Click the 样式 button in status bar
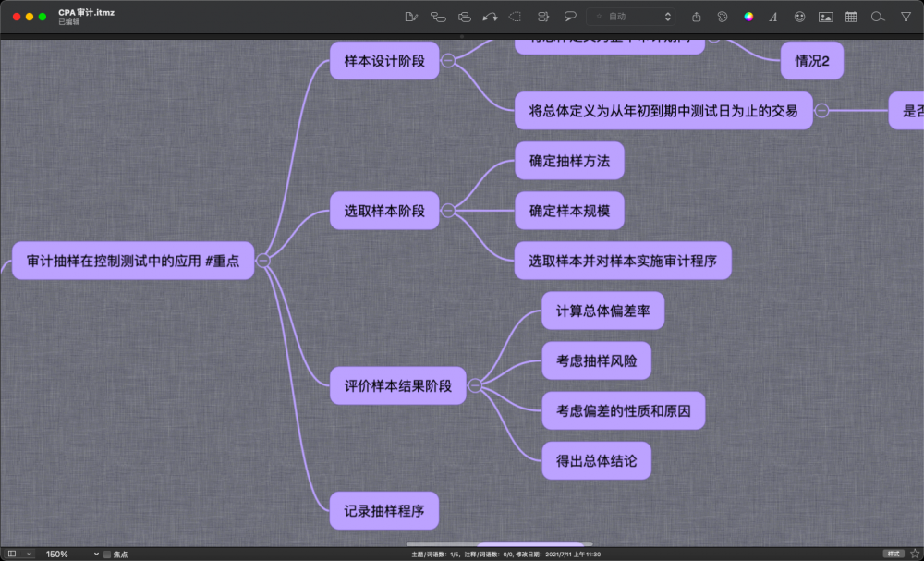The width and height of the screenshot is (924, 561). coord(894,554)
